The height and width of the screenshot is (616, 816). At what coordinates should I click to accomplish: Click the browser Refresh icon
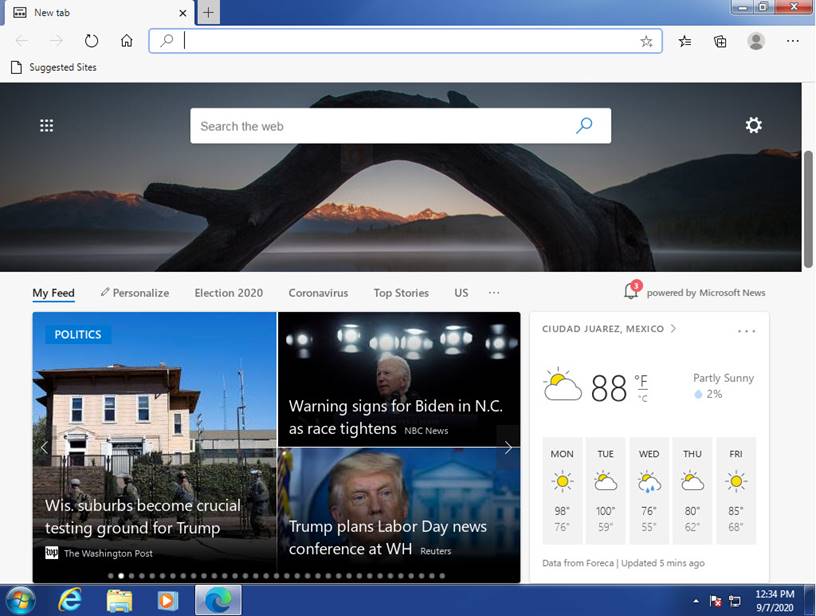[x=91, y=41]
